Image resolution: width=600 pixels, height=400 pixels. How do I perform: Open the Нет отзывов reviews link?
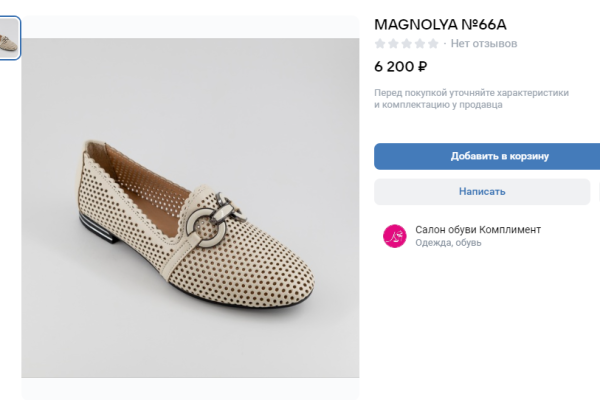(x=484, y=44)
